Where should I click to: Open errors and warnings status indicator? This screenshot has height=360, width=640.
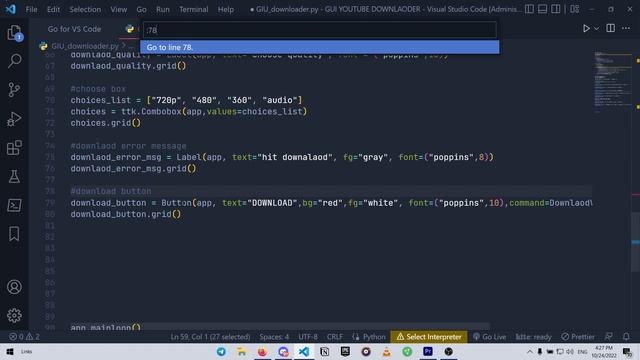click(24, 337)
